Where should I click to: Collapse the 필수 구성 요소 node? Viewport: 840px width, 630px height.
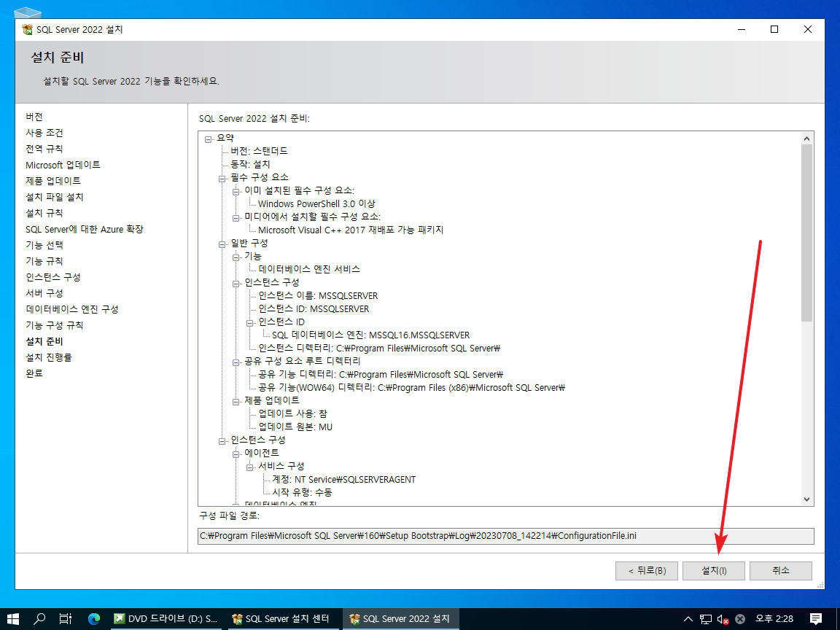pyautogui.click(x=222, y=179)
